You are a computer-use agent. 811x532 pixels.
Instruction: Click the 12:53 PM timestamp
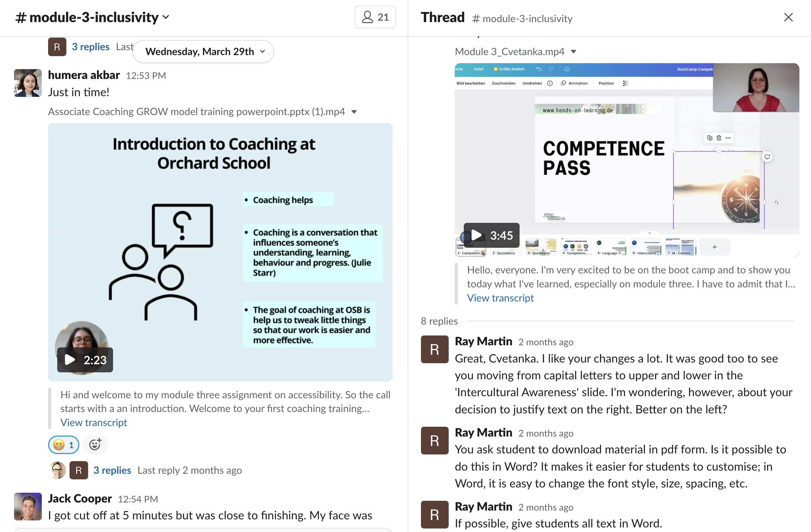pos(146,76)
